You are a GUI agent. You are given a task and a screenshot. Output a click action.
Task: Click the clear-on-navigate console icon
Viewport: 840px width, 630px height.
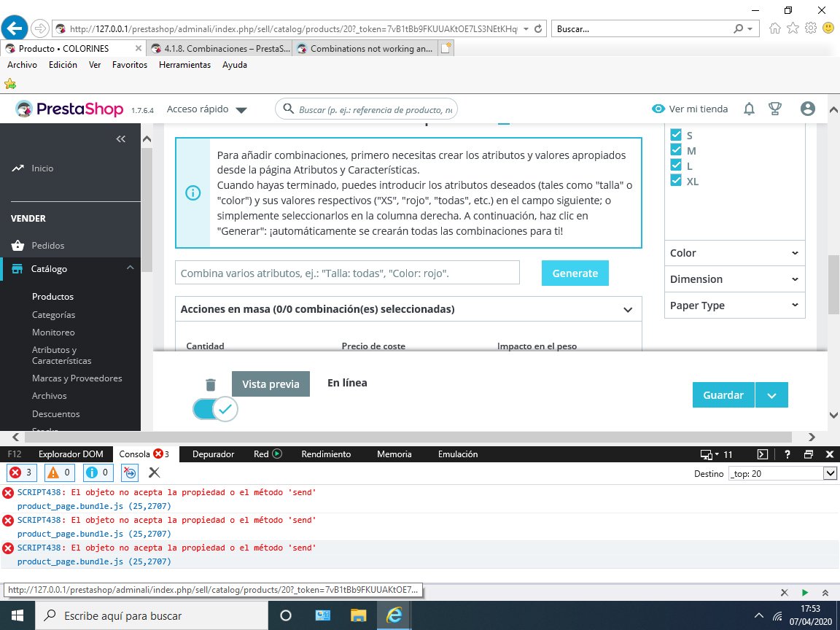tap(130, 472)
